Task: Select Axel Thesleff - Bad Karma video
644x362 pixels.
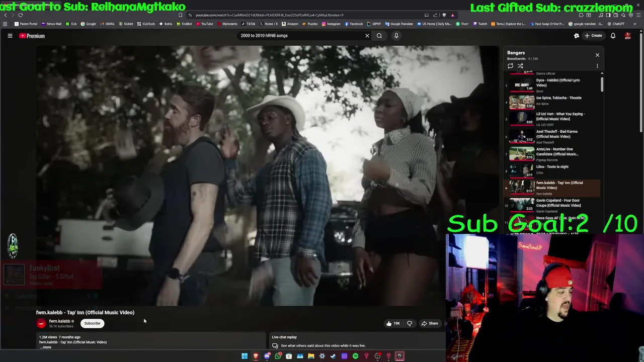Action: click(552, 136)
